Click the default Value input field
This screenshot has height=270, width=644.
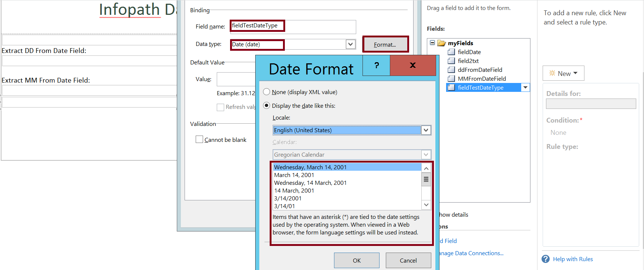[236, 79]
